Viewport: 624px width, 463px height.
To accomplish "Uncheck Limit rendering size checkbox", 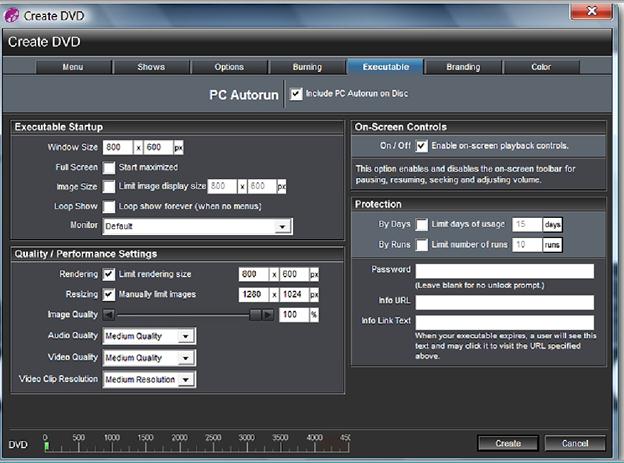I will [109, 274].
